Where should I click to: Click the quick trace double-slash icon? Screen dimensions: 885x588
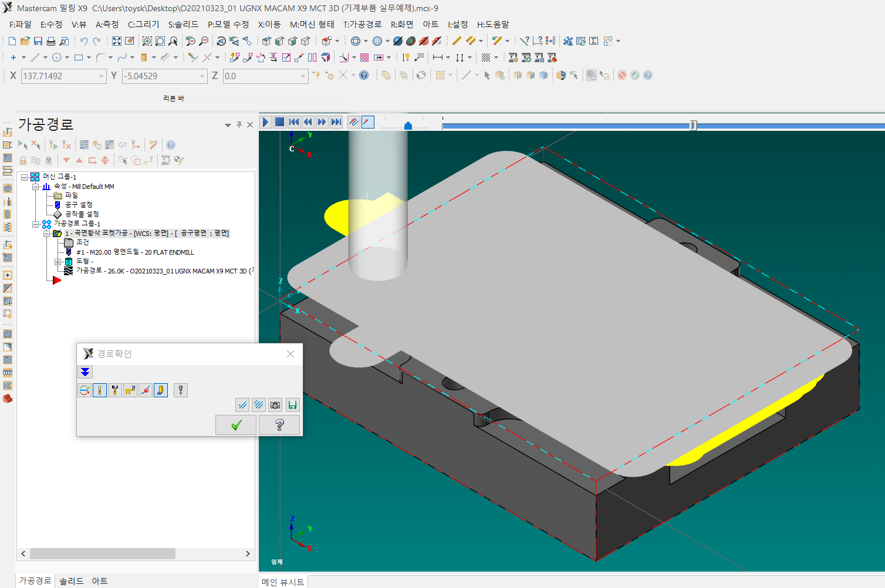pos(242,405)
